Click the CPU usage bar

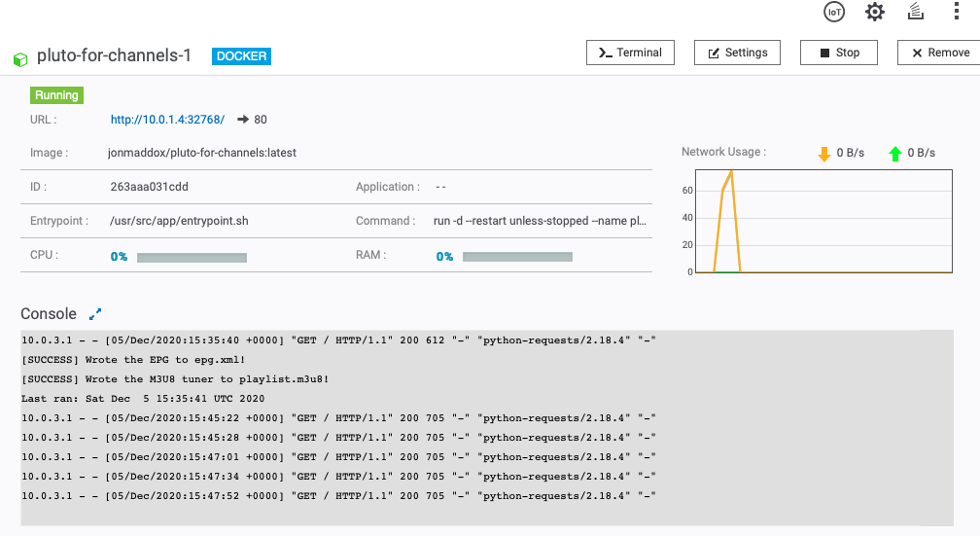tap(192, 258)
